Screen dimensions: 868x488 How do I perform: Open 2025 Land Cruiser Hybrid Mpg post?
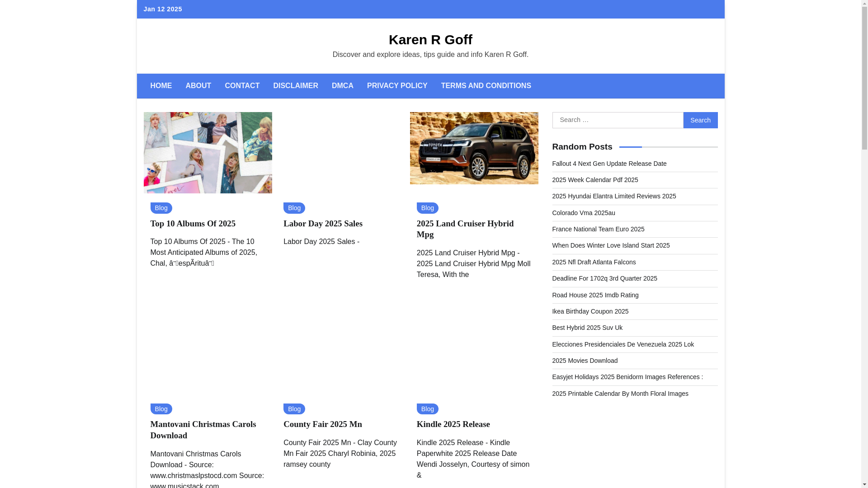click(x=465, y=229)
